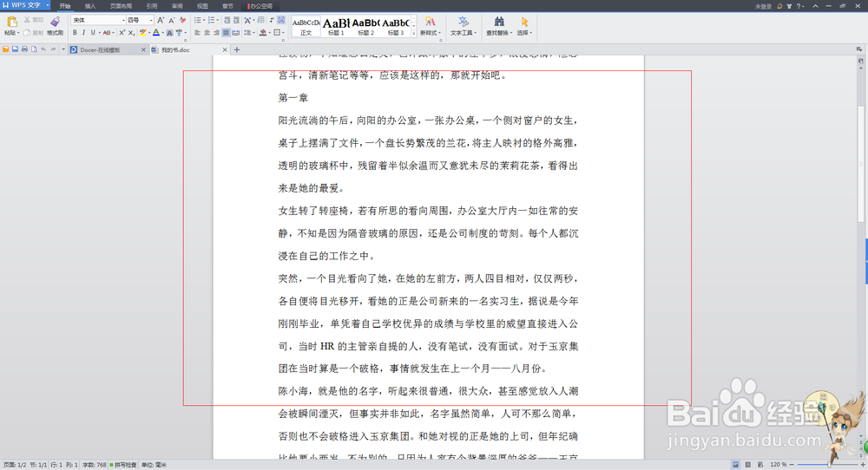Click the Print icon in quick access bar

[24, 49]
